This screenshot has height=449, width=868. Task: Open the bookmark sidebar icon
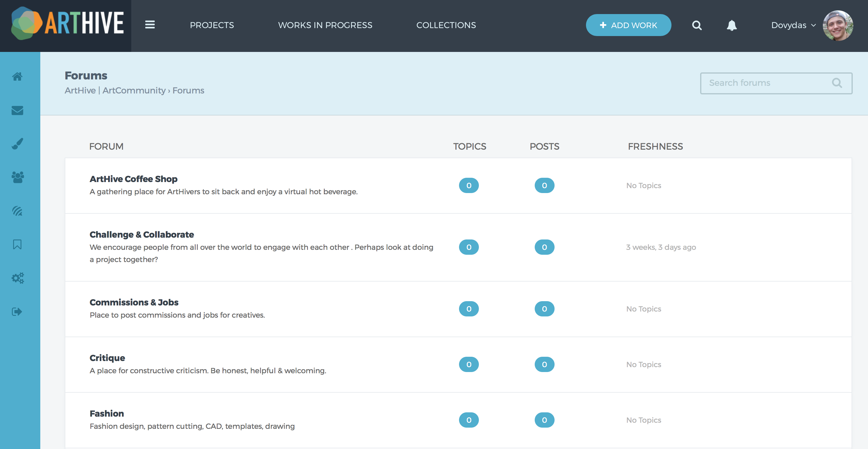pos(17,244)
